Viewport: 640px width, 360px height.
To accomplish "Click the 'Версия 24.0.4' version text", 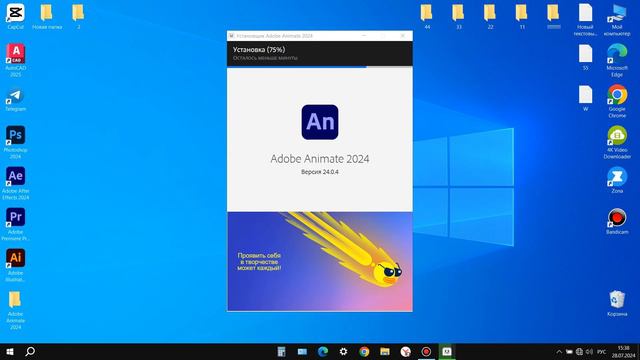I will [320, 172].
